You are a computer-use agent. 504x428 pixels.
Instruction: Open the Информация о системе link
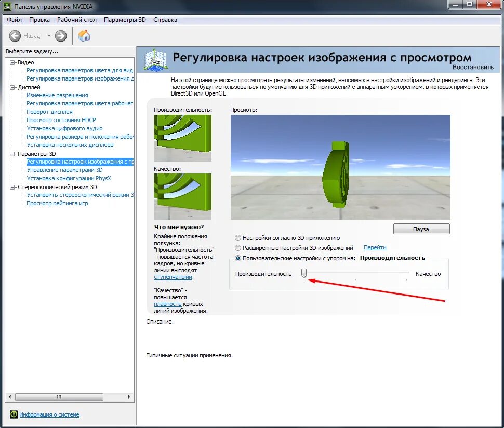tap(49, 414)
